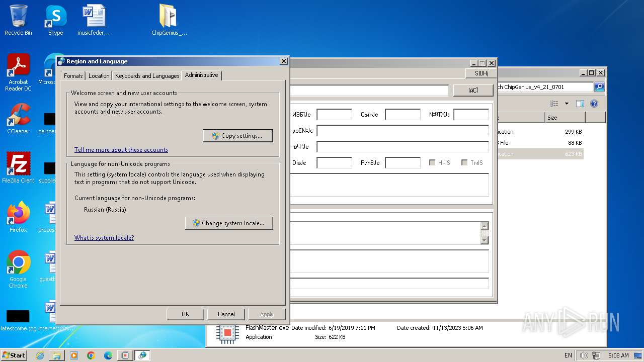Open the Recycle Bin desktop icon
The height and width of the screenshot is (362, 644).
pyautogui.click(x=18, y=20)
